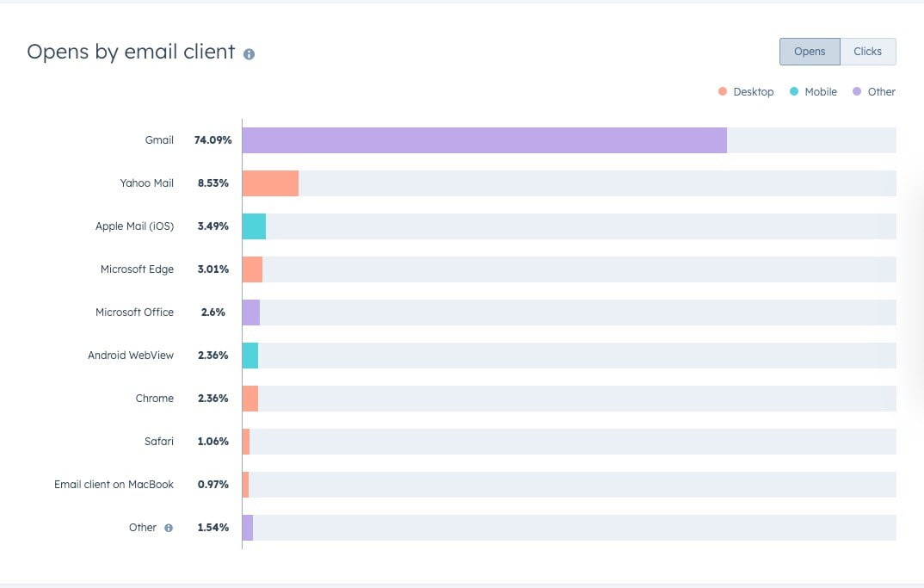Switch to the Clicks view
Screen dimensions: 924x588
(868, 52)
